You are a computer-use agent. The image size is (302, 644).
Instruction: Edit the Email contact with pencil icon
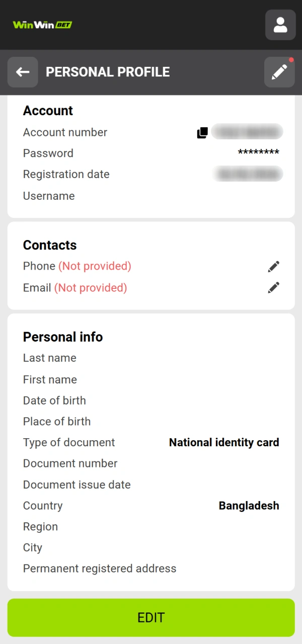[x=273, y=288]
